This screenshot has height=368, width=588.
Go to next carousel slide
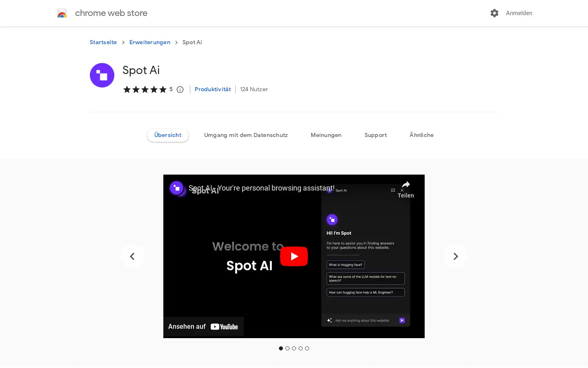456,256
